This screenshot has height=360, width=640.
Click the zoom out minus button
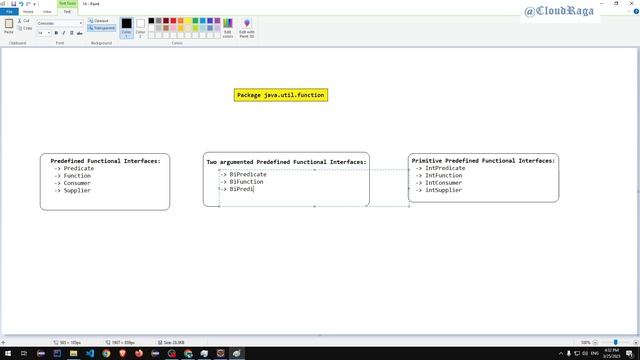(x=595, y=342)
